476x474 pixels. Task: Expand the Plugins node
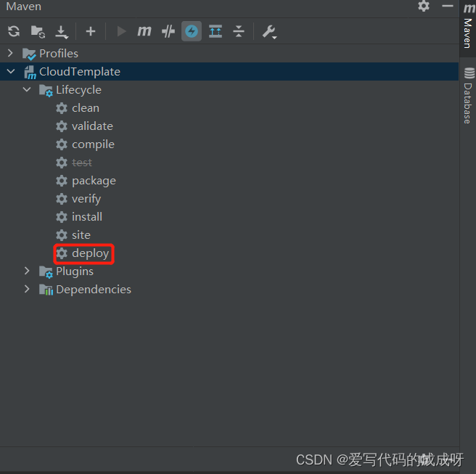[x=27, y=271]
